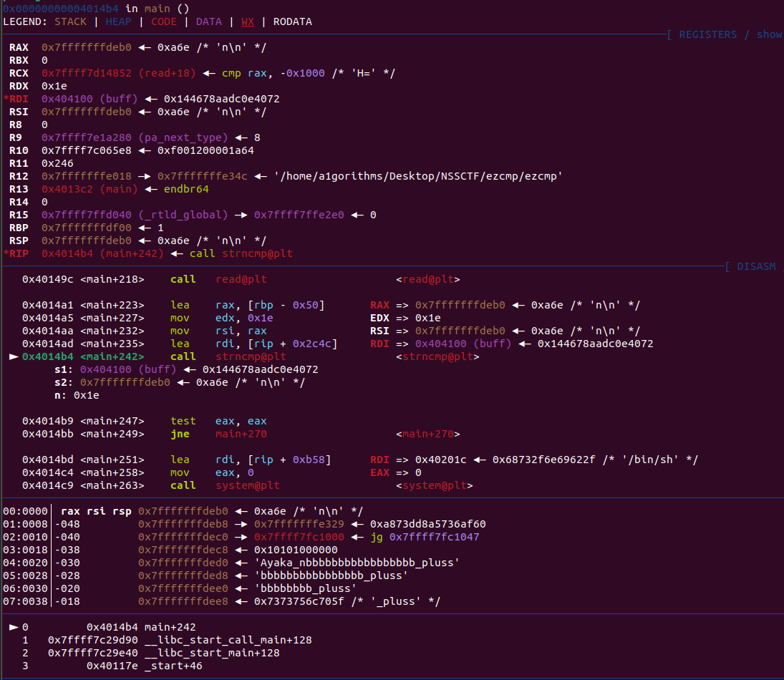This screenshot has height=680, width=784.
Task: Click the current instruction arrow in disassembly
Action: pyautogui.click(x=12, y=356)
